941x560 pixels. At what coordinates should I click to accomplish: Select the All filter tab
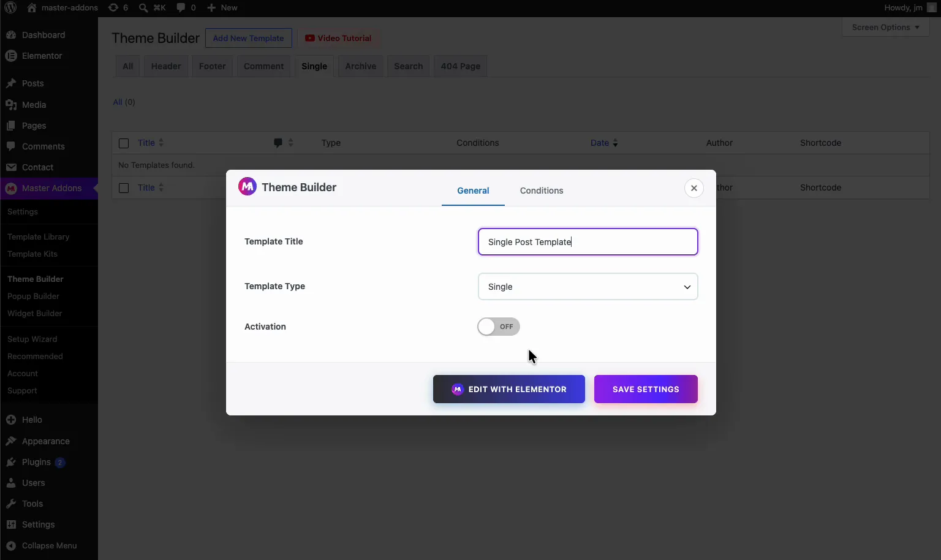pyautogui.click(x=127, y=66)
